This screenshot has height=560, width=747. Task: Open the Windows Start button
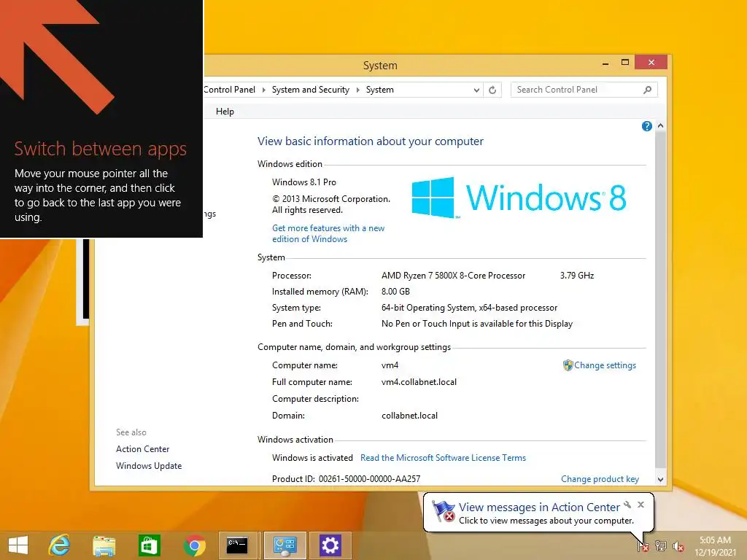18,545
